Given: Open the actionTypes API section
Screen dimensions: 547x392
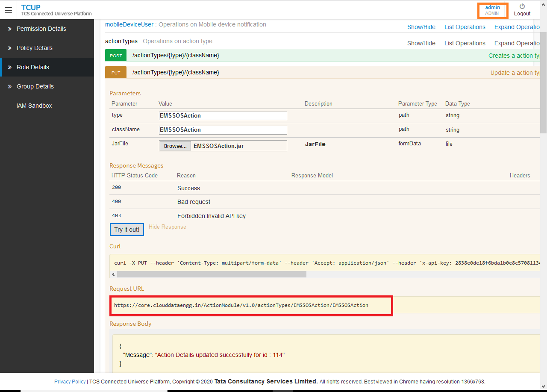Looking at the screenshot, I should click(x=121, y=41).
